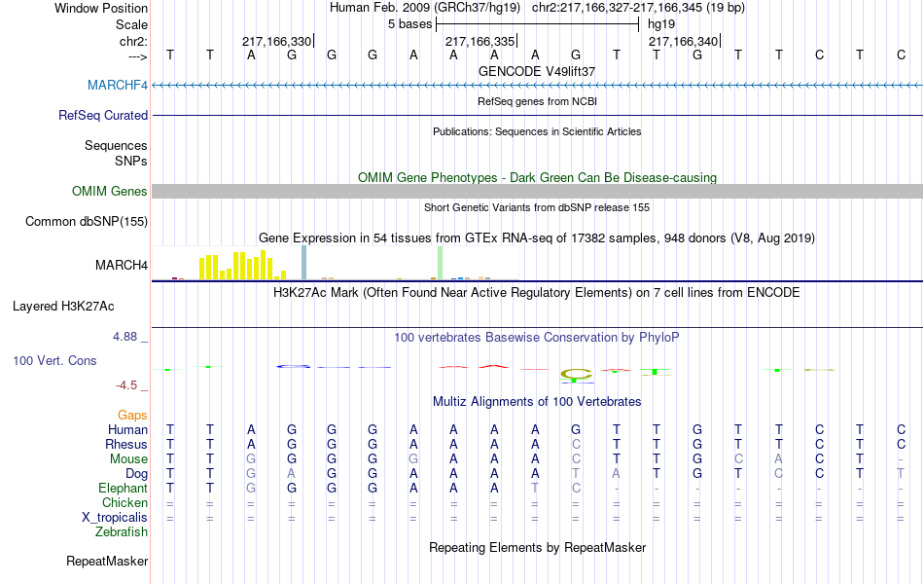Click the Multiz Alignments of 100 Vertebrates title
Viewport: 924px width, 584px height.
coord(537,402)
